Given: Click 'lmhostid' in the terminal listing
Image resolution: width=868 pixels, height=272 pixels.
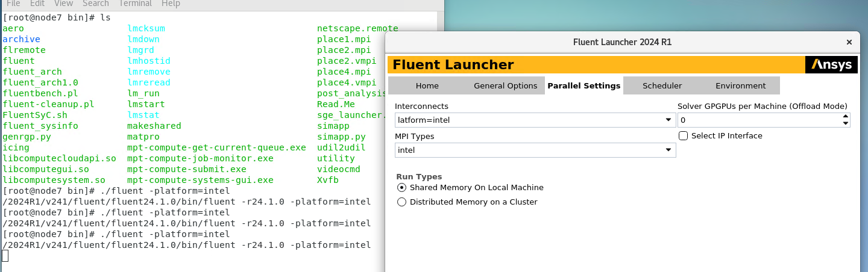Looking at the screenshot, I should (149, 61).
